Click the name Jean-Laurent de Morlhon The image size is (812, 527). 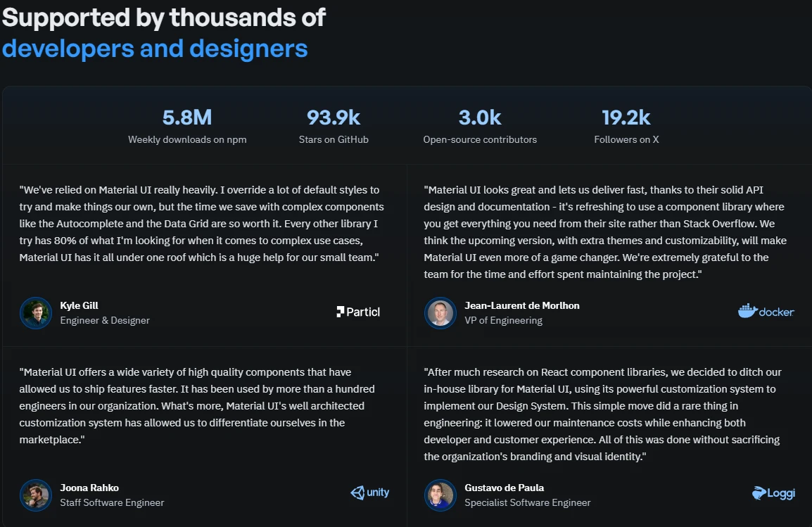click(522, 305)
